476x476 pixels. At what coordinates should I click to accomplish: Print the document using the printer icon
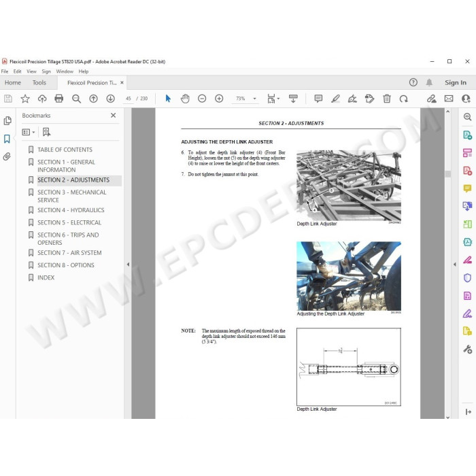coord(59,99)
